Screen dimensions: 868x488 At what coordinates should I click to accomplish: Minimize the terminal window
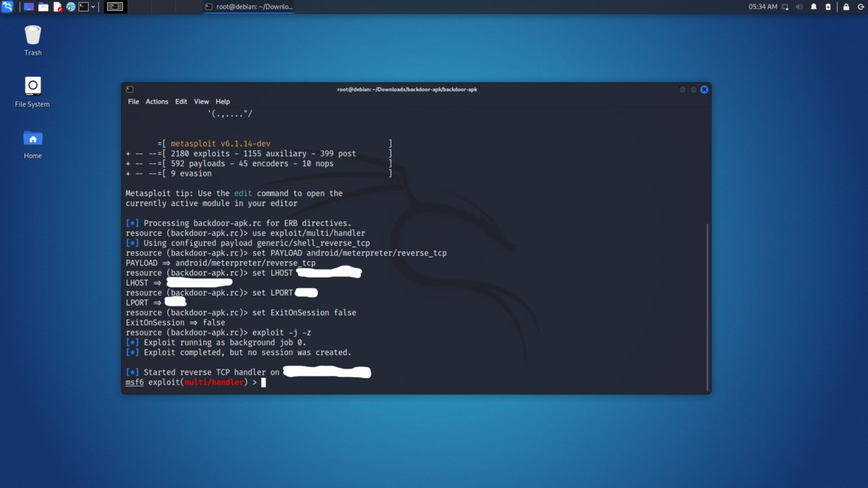pos(682,90)
